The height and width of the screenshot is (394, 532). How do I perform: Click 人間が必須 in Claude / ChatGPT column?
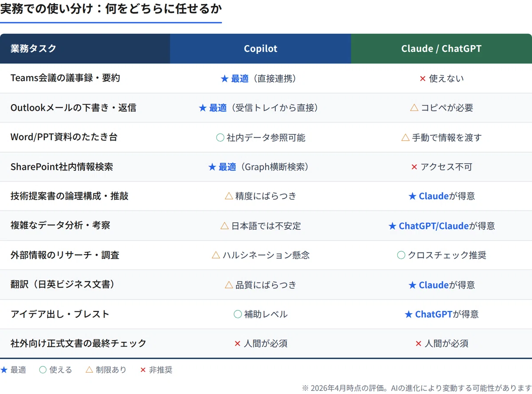click(x=442, y=343)
